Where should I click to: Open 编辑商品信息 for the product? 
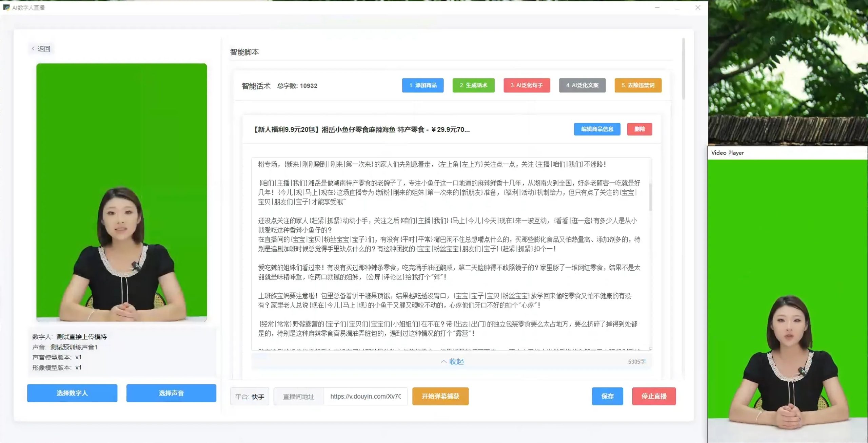click(597, 129)
